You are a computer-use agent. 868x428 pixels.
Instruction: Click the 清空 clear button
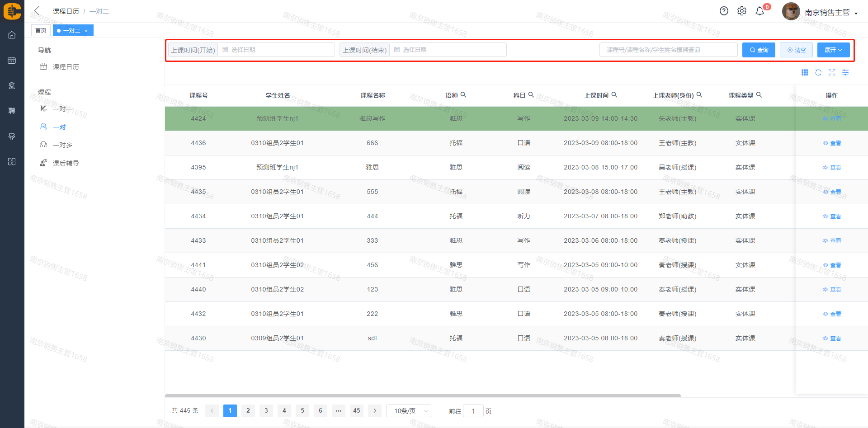tap(796, 50)
